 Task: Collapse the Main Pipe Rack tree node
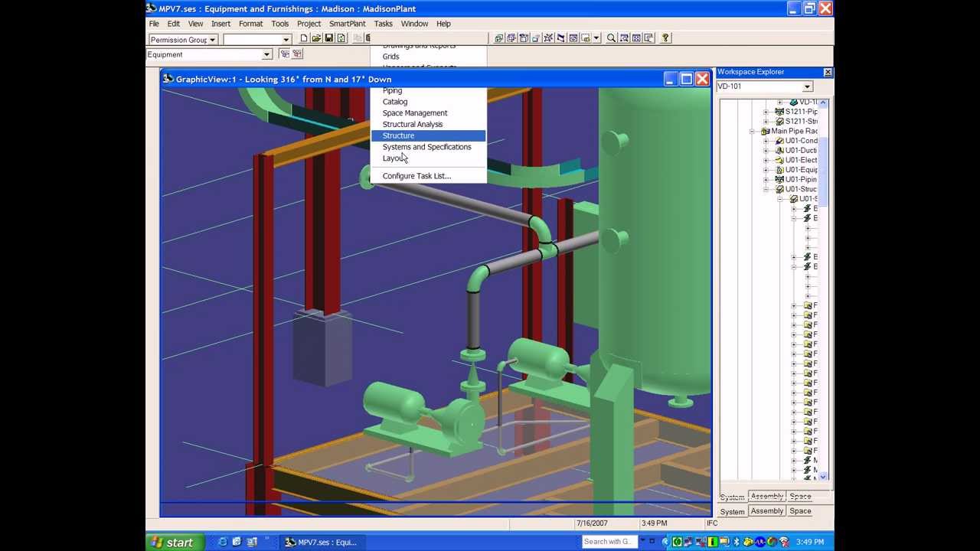[x=752, y=132]
